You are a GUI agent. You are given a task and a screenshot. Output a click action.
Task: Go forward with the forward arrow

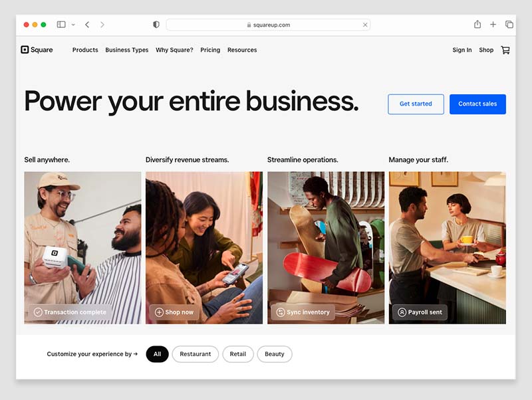point(102,25)
